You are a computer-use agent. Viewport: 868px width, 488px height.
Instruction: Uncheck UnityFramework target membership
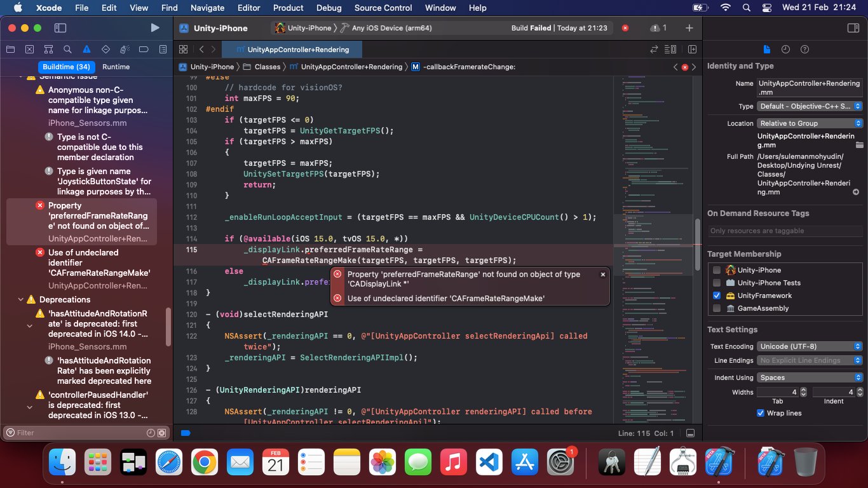click(717, 295)
